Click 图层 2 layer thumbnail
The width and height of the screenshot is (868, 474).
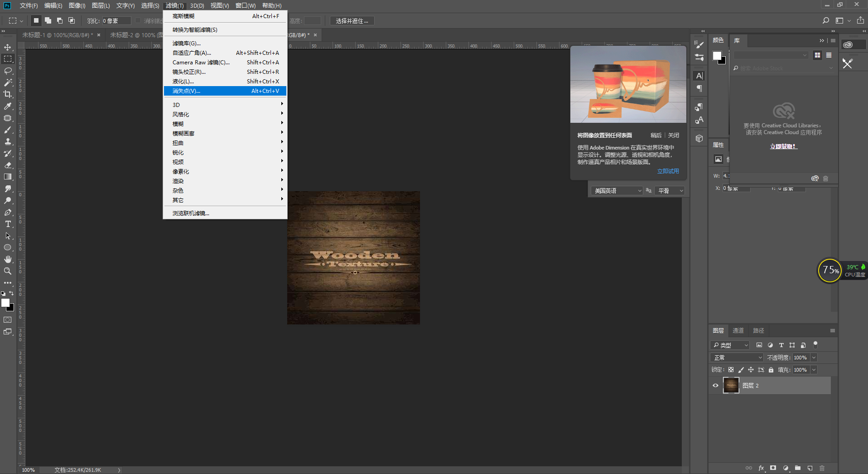click(x=731, y=385)
